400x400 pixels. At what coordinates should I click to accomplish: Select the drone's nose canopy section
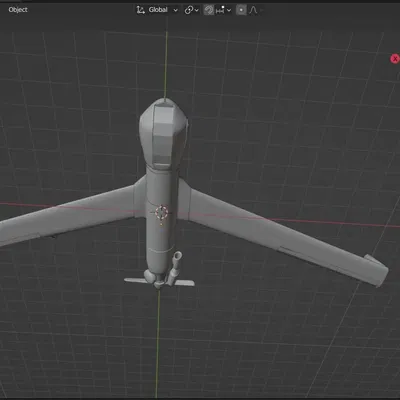click(162, 136)
